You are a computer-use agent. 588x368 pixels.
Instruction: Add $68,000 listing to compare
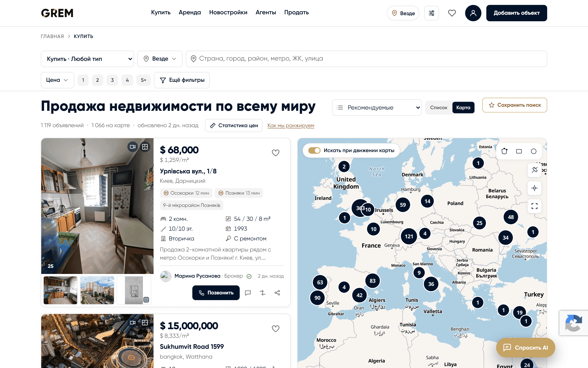262,293
